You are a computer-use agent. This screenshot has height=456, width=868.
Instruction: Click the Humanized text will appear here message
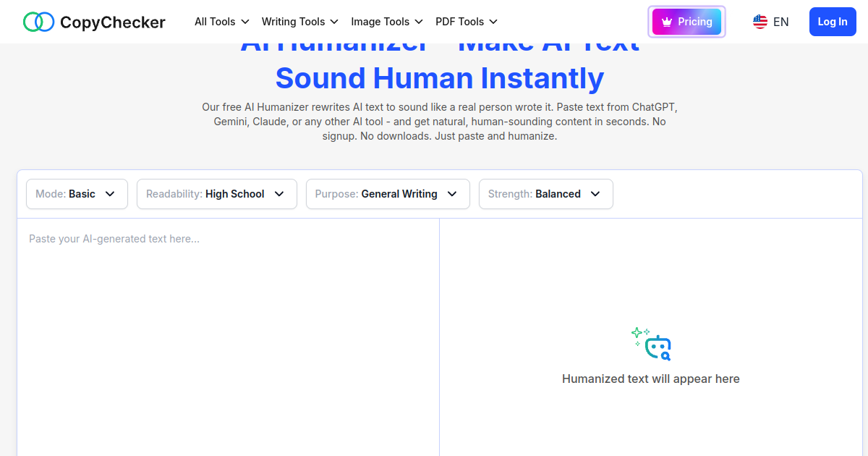(x=651, y=379)
